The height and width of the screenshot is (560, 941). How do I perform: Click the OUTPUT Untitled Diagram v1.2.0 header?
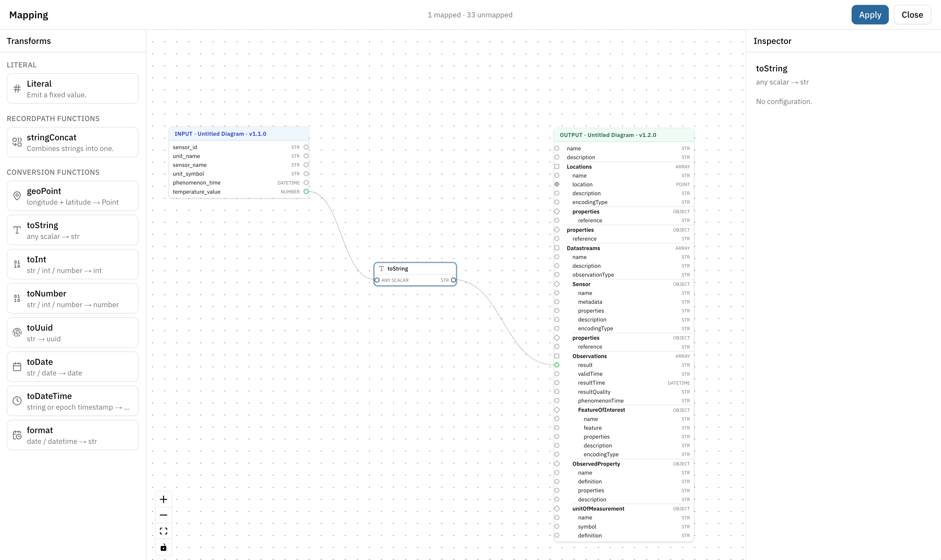click(624, 135)
